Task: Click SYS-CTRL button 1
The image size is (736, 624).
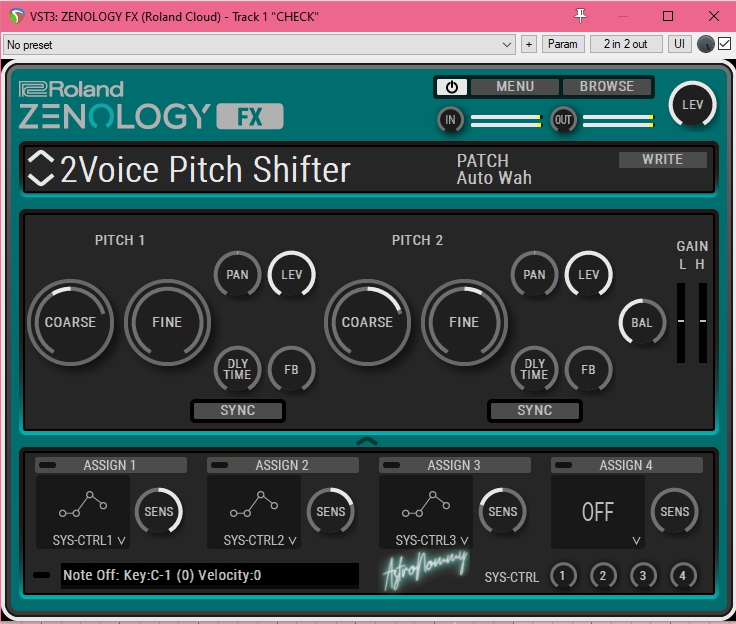Action: point(562,576)
